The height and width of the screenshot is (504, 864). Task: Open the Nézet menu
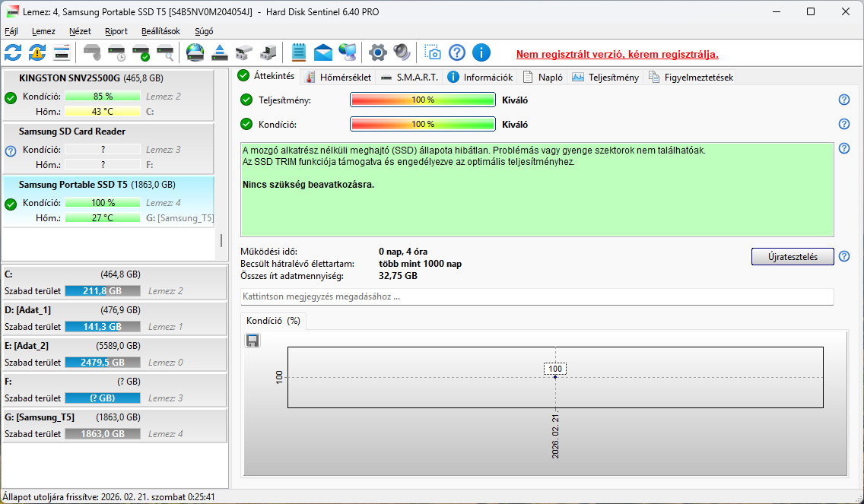click(x=80, y=31)
